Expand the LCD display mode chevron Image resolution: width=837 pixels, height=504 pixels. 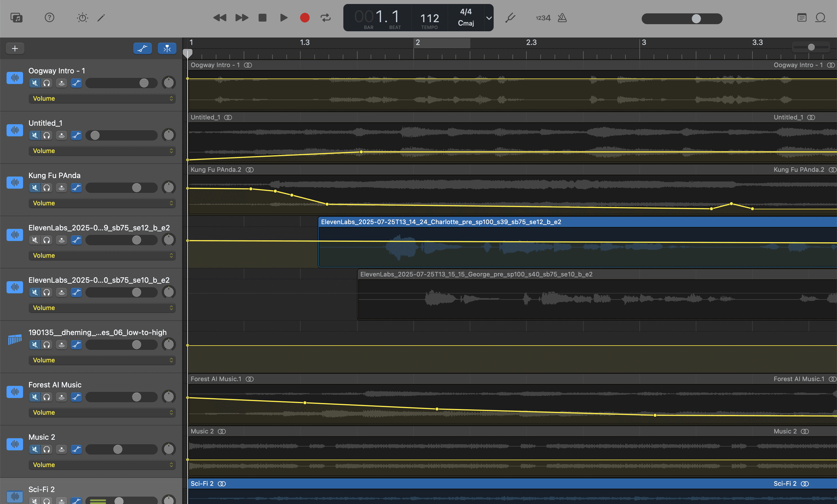click(489, 18)
